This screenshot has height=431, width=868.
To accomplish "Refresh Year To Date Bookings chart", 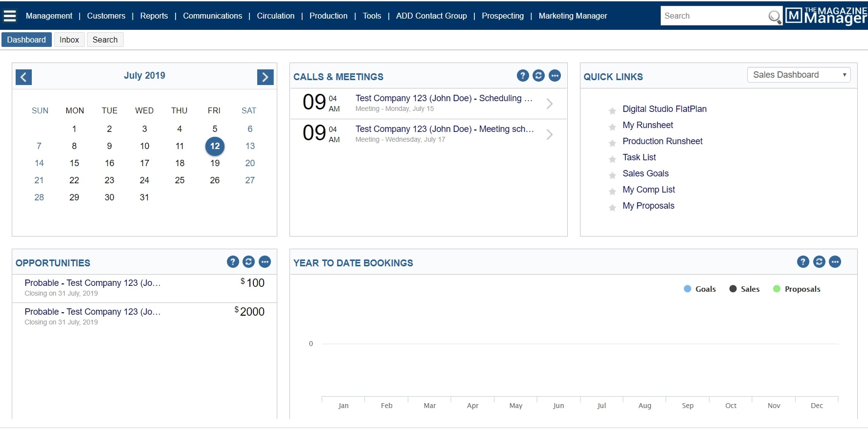I will [819, 262].
